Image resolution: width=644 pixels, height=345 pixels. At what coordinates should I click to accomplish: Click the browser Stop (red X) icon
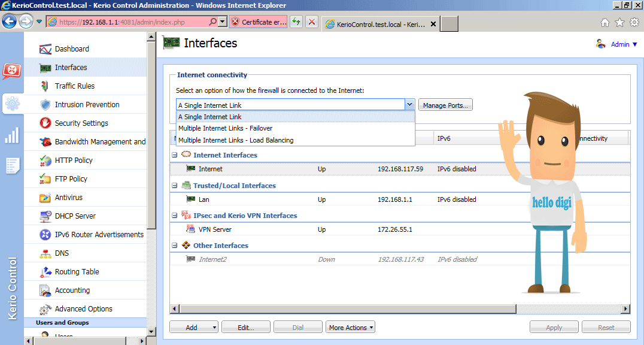tap(312, 22)
